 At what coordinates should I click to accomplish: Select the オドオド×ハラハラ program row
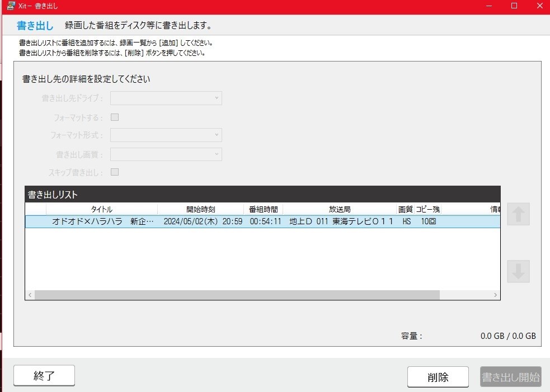coord(263,221)
